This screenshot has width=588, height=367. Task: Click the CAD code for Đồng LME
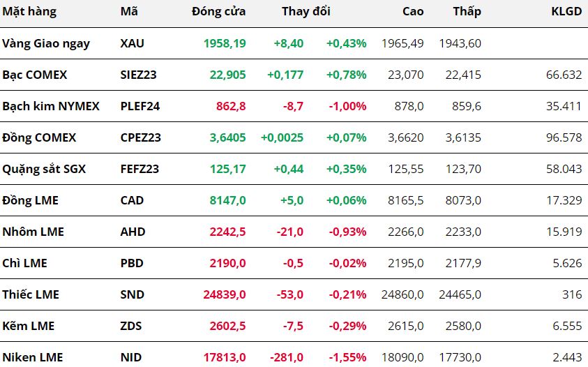[x=132, y=200]
